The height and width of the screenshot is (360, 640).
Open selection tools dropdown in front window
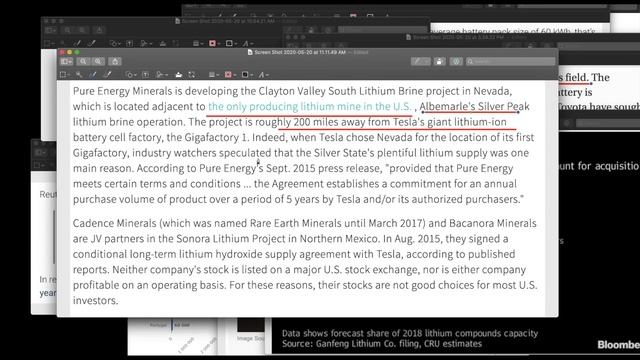pos(64,75)
